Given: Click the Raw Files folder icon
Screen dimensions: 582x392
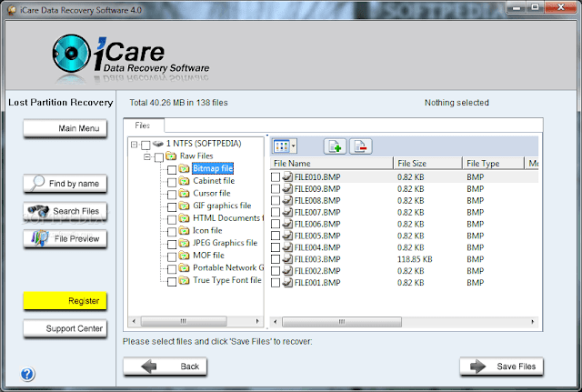Looking at the screenshot, I should coord(171,156).
